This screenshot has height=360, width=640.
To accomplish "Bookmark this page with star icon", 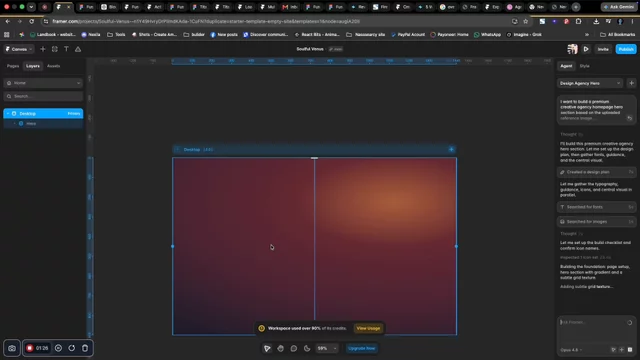I will click(526, 21).
